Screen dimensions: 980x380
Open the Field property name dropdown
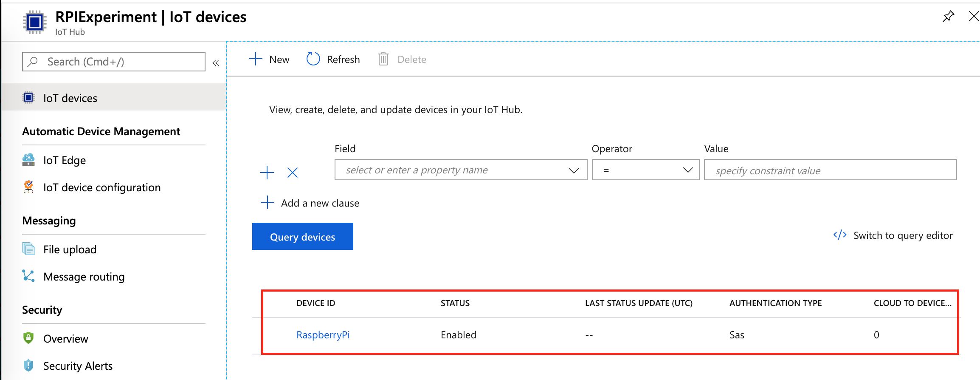coord(461,170)
